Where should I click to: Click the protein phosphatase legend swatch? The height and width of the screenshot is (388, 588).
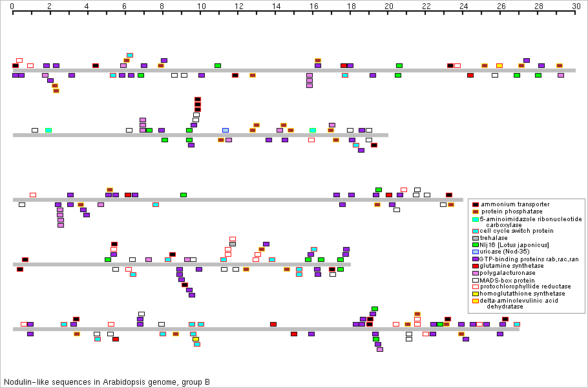[476, 211]
